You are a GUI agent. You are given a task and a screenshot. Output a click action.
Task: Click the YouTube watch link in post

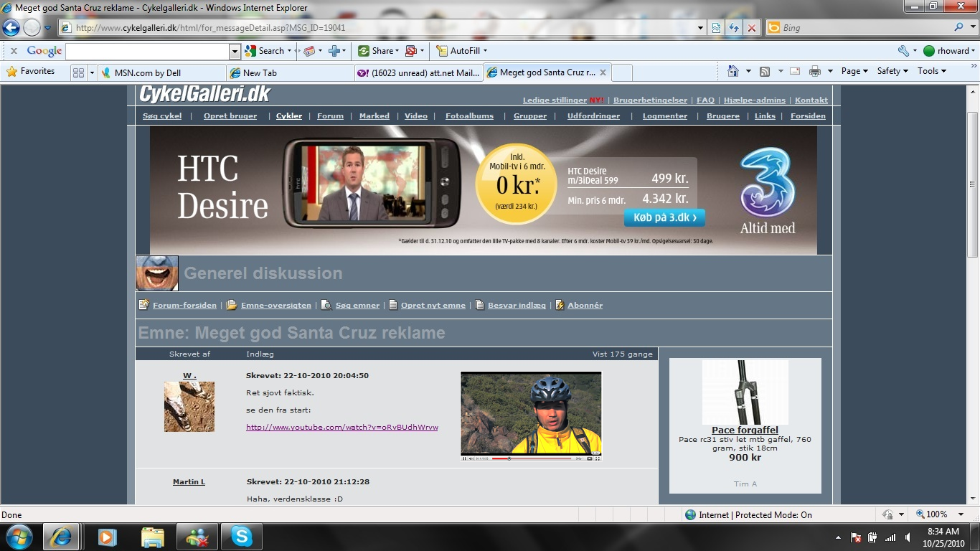pyautogui.click(x=341, y=427)
